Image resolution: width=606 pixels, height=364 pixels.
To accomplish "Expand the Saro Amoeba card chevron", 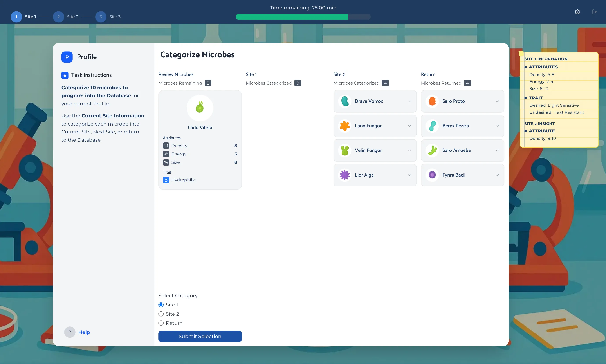I will pyautogui.click(x=497, y=150).
